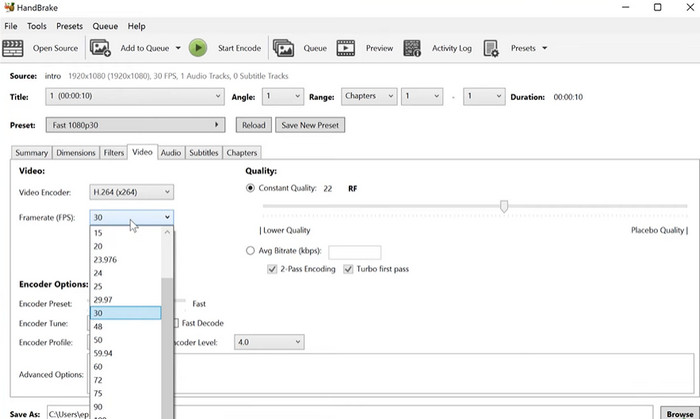Open the ending chapter dropdown

coord(484,96)
